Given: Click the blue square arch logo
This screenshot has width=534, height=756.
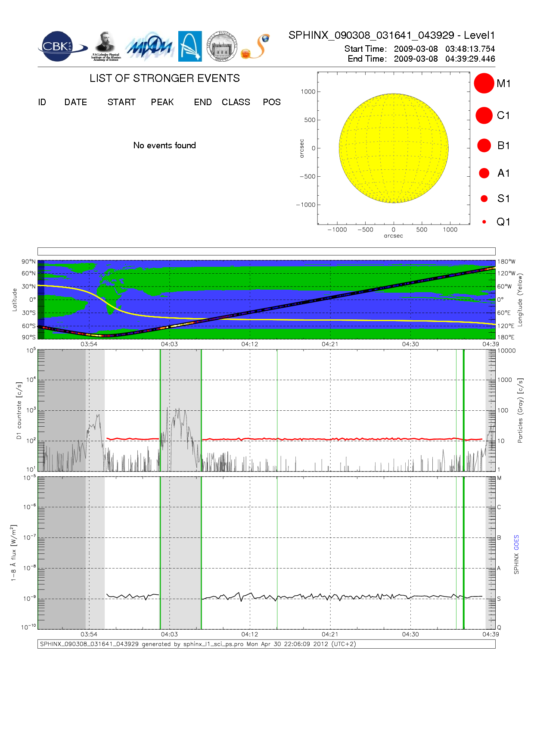Looking at the screenshot, I should pyautogui.click(x=190, y=47).
